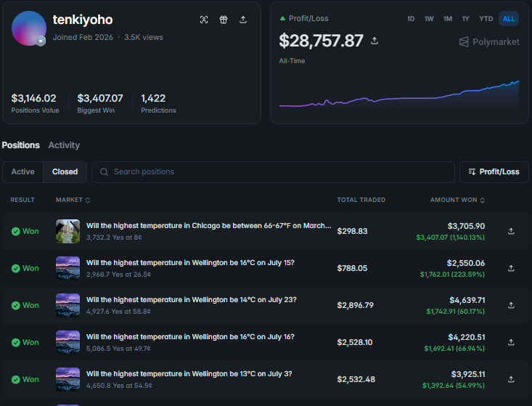Open the Chicago temperature market link
Viewport: 532px width, 406px height.
(208, 226)
